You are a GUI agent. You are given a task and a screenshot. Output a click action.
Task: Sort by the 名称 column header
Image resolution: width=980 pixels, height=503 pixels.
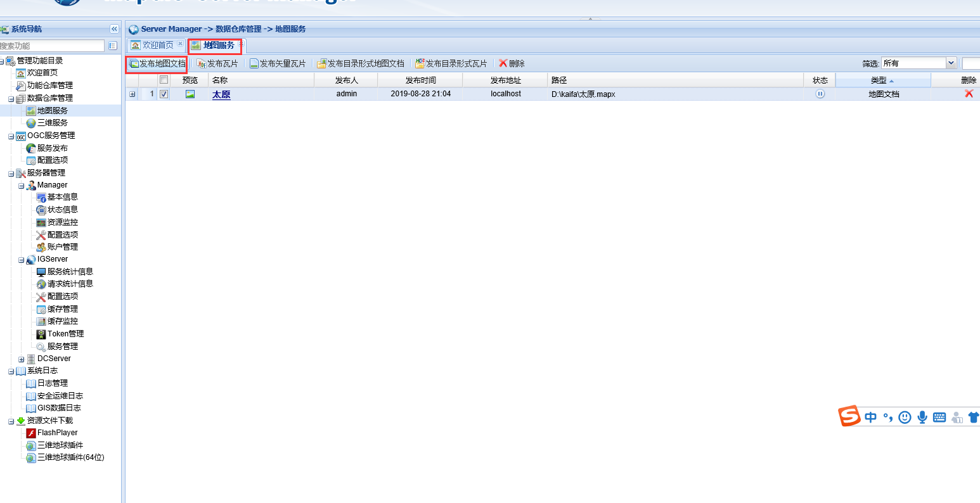click(x=261, y=80)
